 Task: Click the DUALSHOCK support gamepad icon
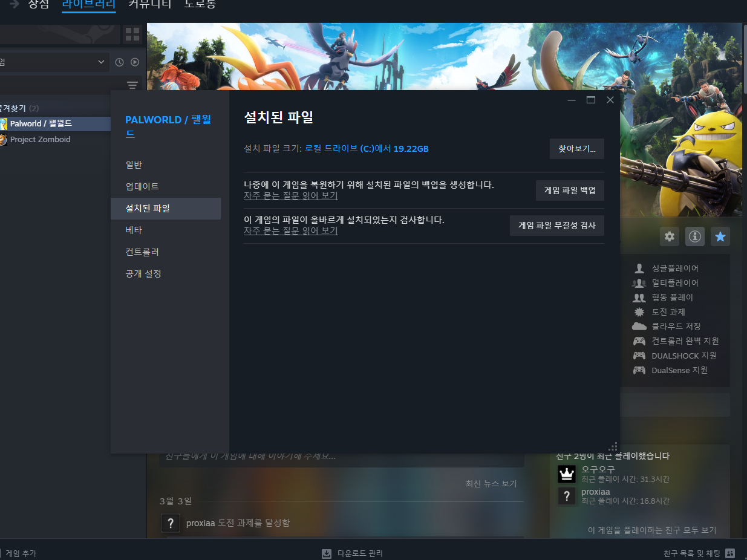point(639,356)
